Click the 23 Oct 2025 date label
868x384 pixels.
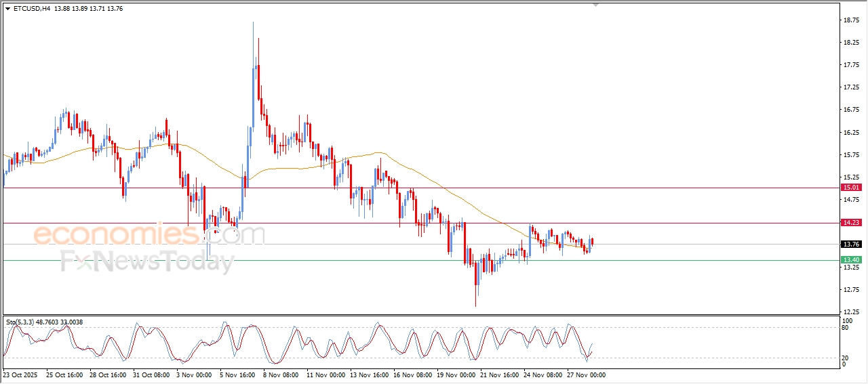(x=22, y=375)
